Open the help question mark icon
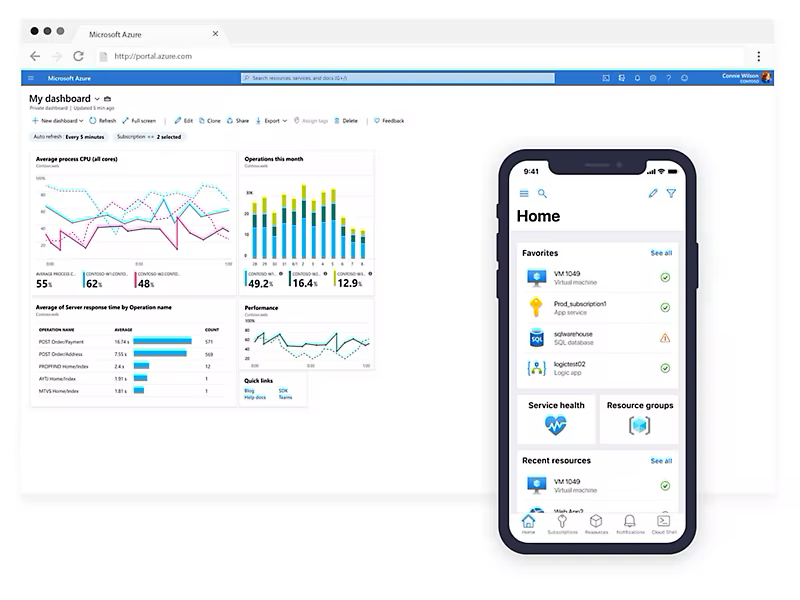The image size is (800, 600). (x=668, y=78)
